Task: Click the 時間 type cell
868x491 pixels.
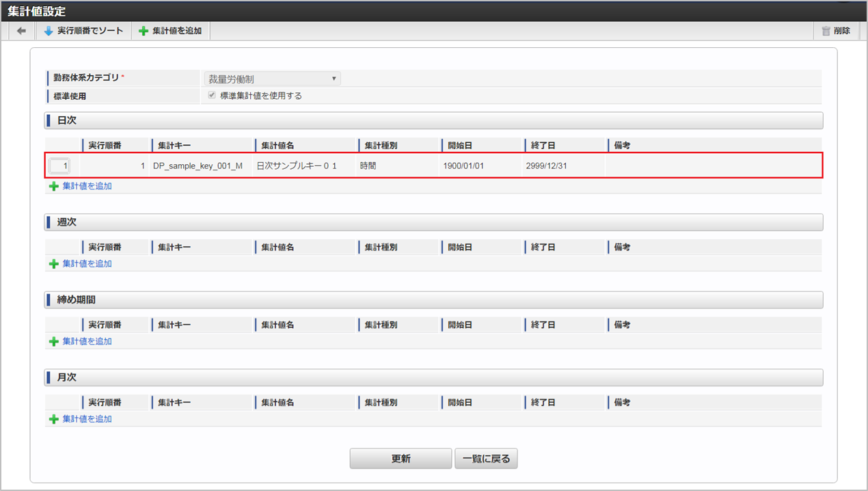Action: click(368, 166)
